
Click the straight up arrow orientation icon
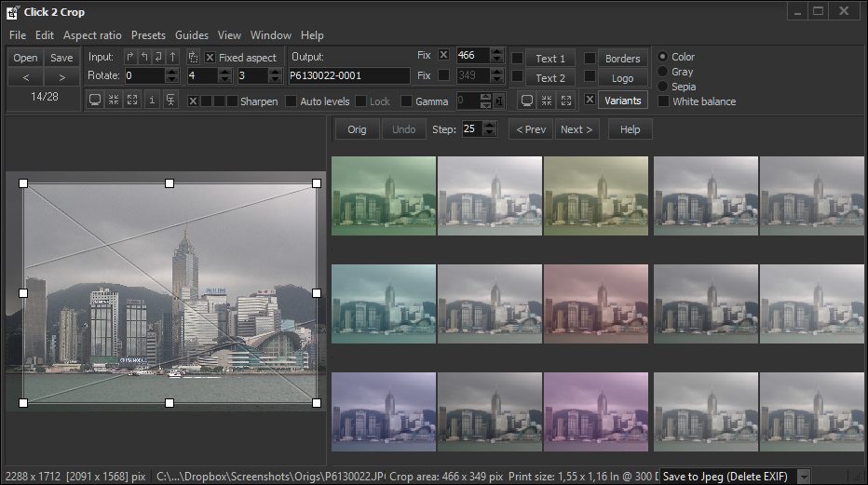(x=173, y=57)
